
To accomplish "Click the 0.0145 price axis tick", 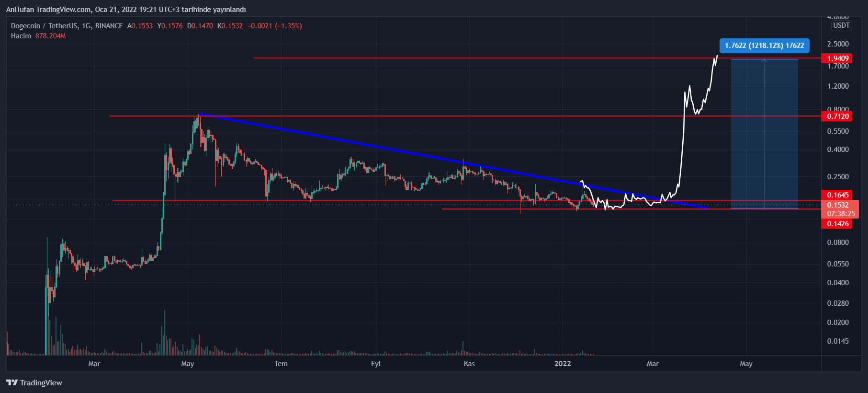I will click(837, 341).
